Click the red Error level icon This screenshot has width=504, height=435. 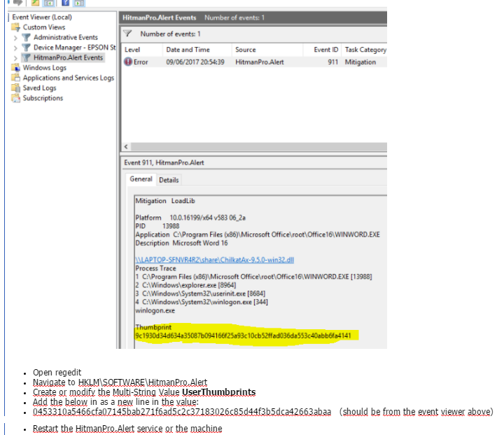(128, 62)
